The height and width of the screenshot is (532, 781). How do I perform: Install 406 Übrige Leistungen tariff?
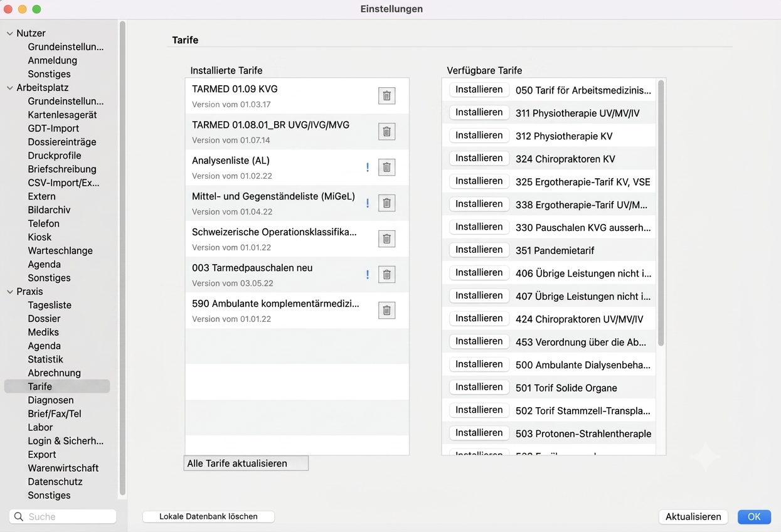coord(479,273)
